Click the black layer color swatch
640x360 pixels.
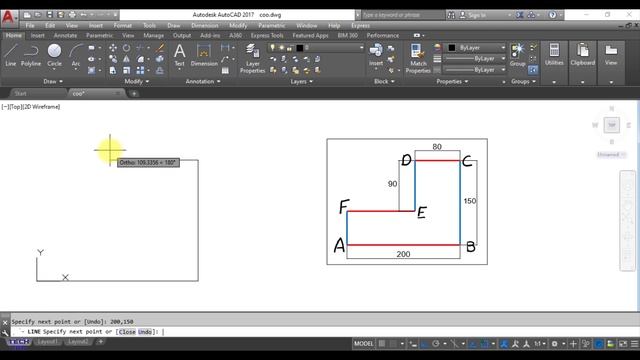pyautogui.click(x=300, y=48)
